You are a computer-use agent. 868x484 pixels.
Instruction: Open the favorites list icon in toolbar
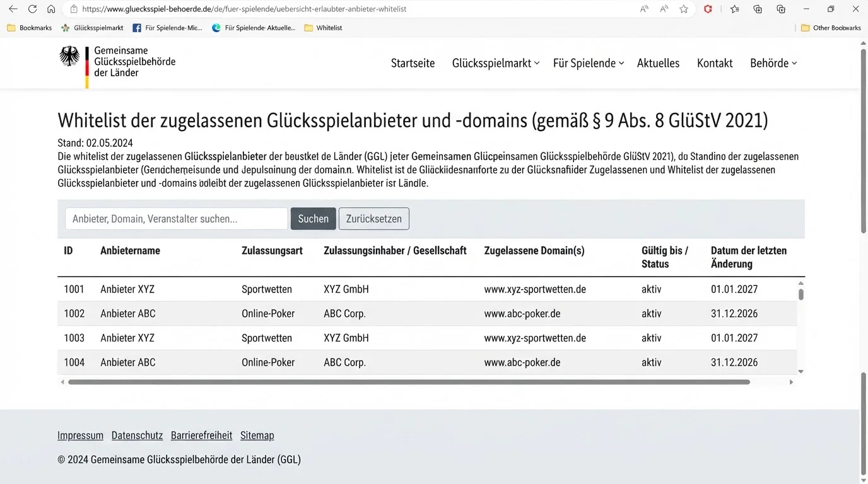tap(735, 9)
